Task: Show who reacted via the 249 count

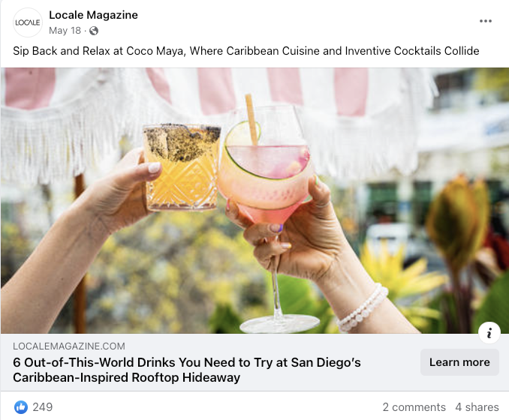Action: click(43, 407)
